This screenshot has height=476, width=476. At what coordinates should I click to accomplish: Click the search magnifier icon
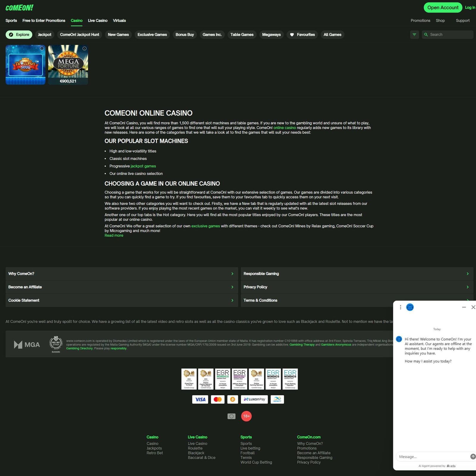[x=426, y=35]
